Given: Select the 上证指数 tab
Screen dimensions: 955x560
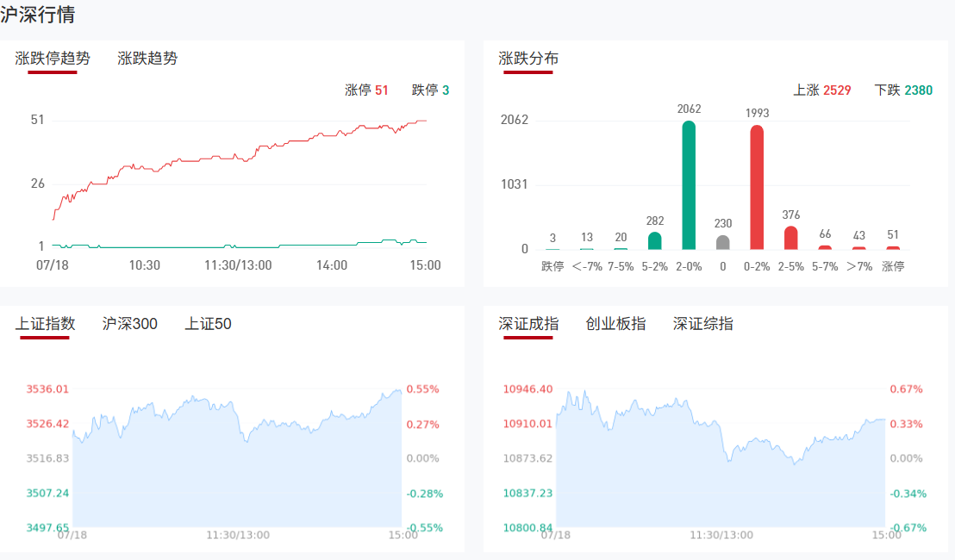Looking at the screenshot, I should click(x=45, y=324).
